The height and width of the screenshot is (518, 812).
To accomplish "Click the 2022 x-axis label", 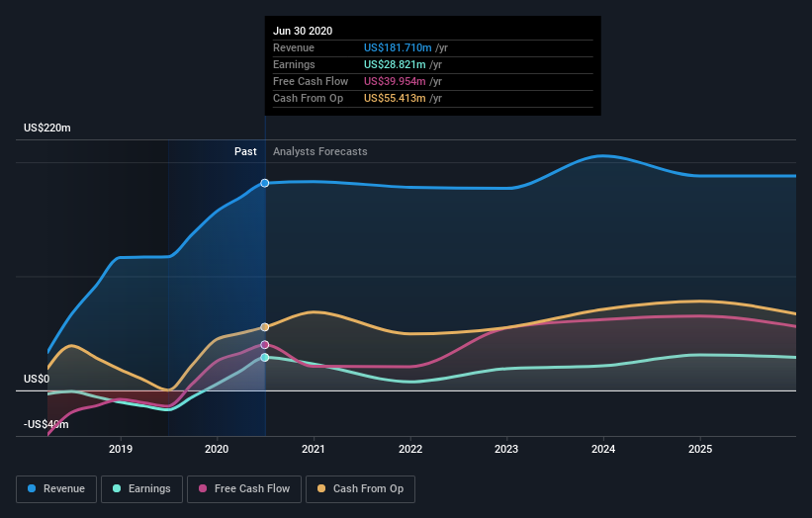I will (410, 449).
